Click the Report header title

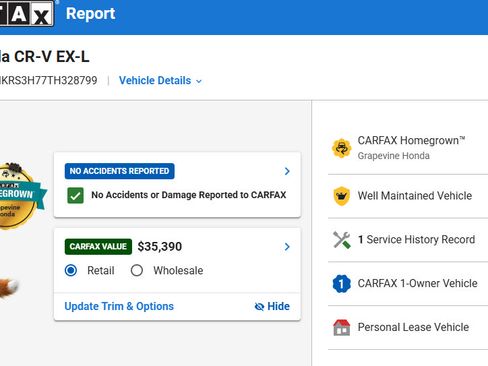tap(90, 14)
